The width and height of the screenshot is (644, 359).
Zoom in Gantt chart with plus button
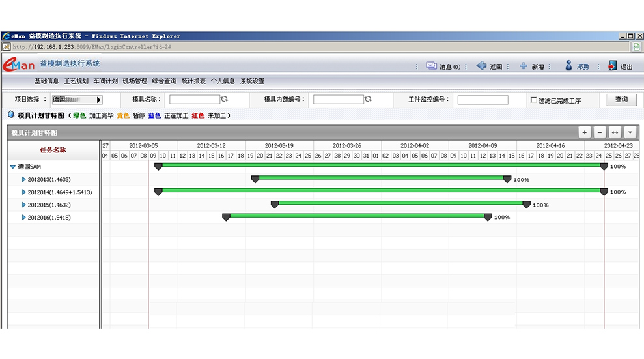coord(585,132)
